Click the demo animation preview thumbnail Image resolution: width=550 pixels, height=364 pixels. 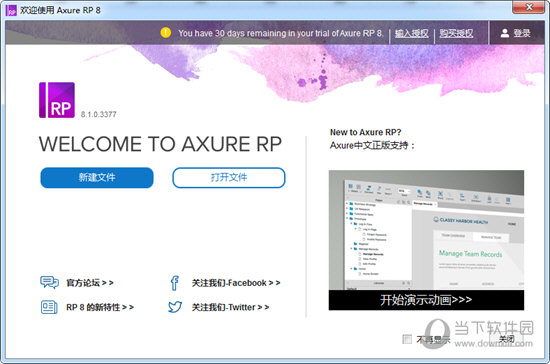[426, 230]
